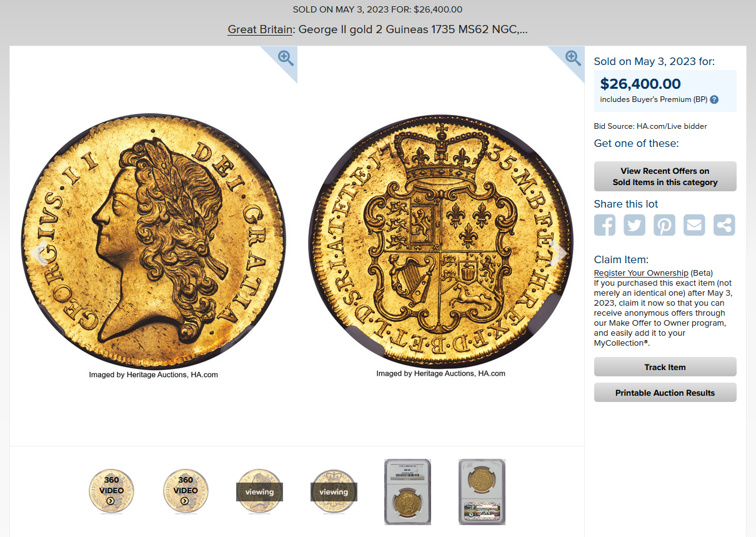The height and width of the screenshot is (537, 756).
Task: Go to the previous image using the left arrow
Action: (x=41, y=254)
